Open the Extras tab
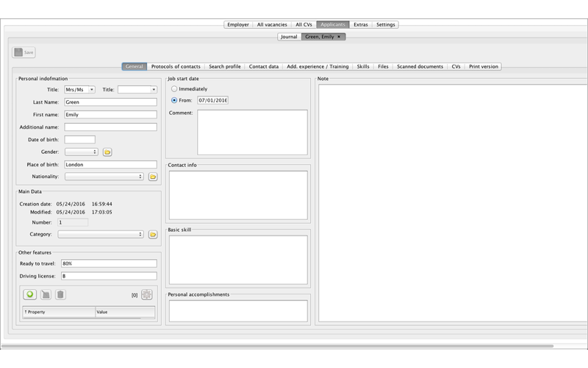This screenshot has height=368, width=588. tap(361, 24)
